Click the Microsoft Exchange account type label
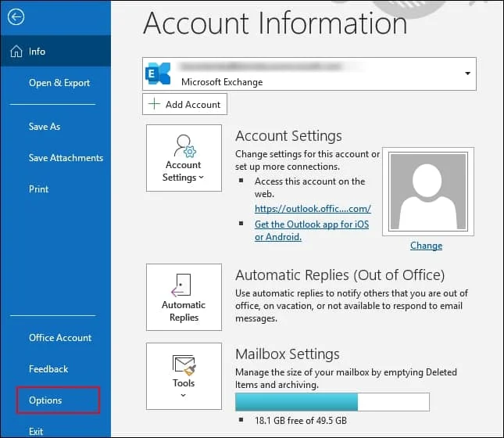504x438 pixels. point(222,82)
